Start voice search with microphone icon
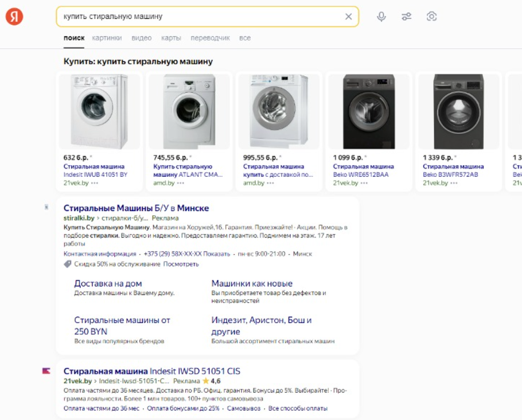 click(x=381, y=17)
